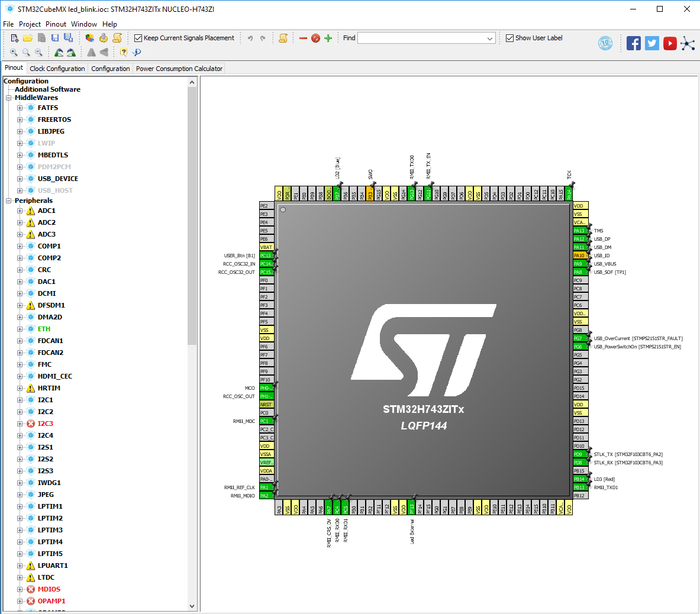Click the grey horizontal flip icon
The width and height of the screenshot is (700, 614).
coord(92,53)
